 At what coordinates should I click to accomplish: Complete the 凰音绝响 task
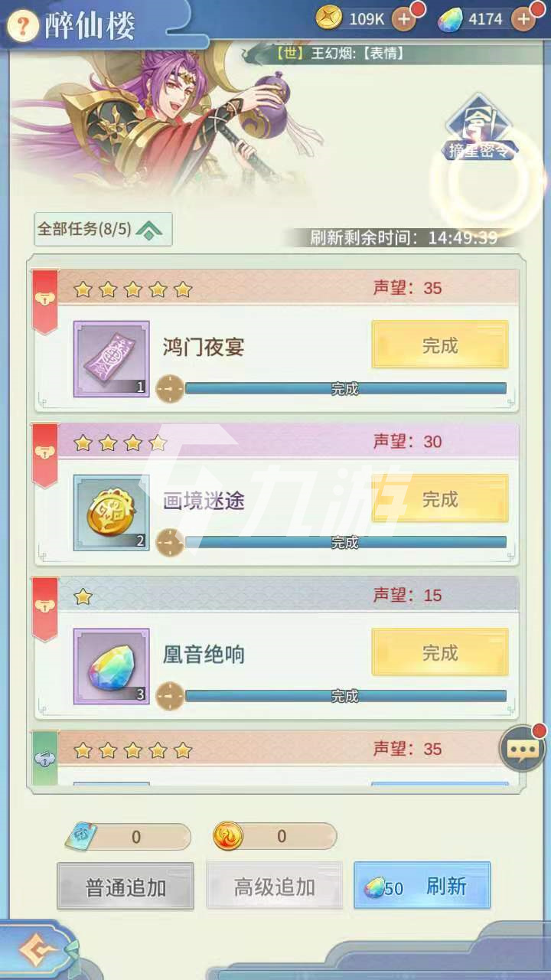(440, 652)
